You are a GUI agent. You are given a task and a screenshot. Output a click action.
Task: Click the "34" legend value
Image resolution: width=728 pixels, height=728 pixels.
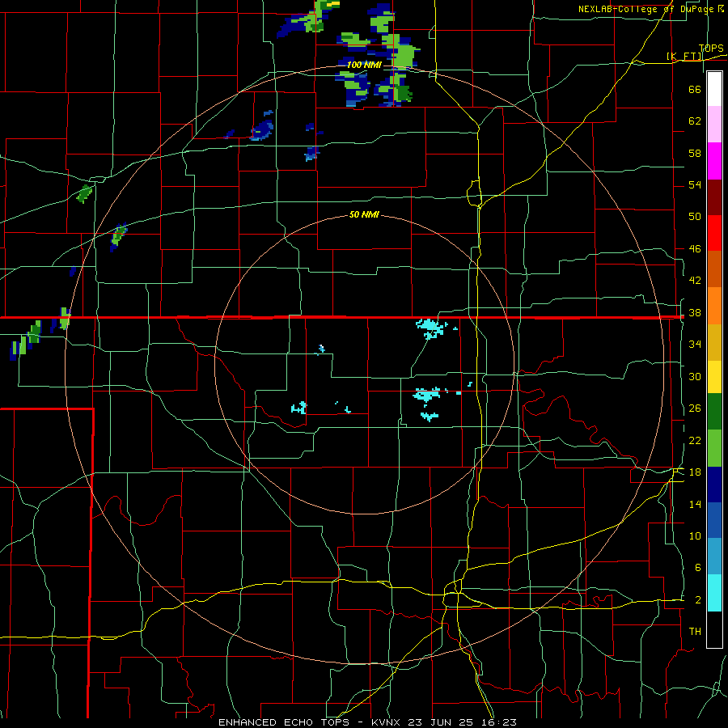[x=695, y=344]
